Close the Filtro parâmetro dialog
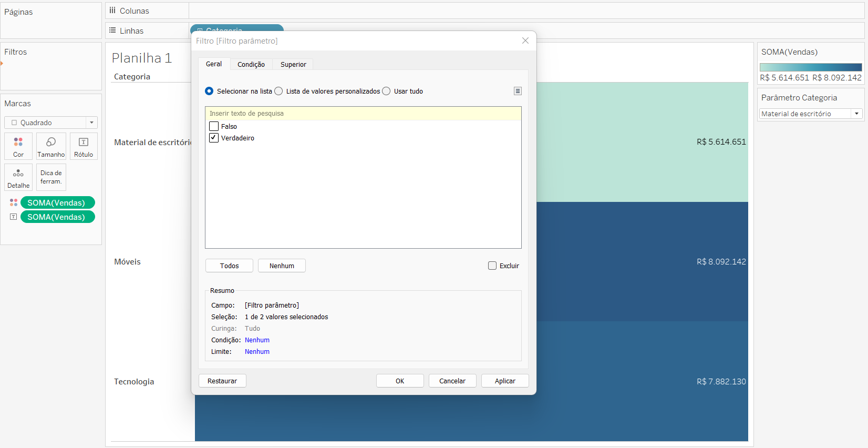This screenshot has width=868, height=448. tap(525, 40)
